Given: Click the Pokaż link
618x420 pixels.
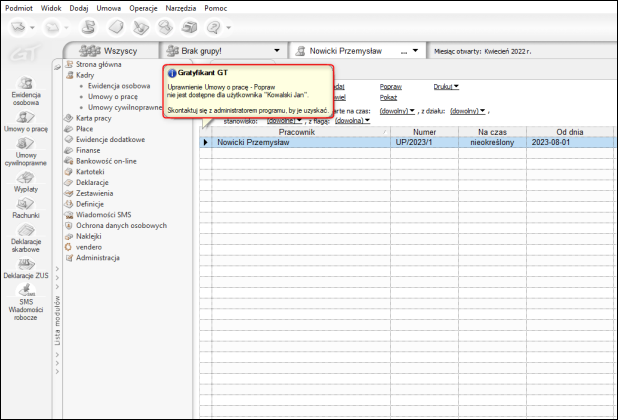Looking at the screenshot, I should tap(388, 97).
